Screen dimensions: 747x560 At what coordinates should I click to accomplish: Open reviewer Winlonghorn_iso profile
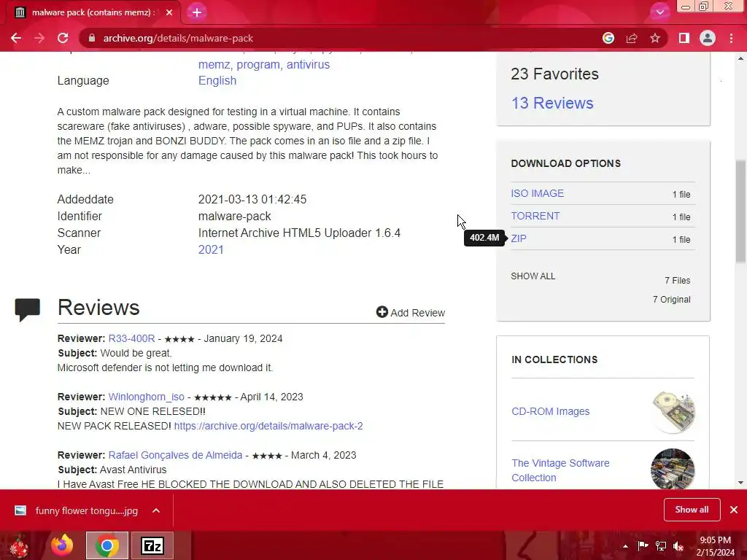[x=146, y=397]
